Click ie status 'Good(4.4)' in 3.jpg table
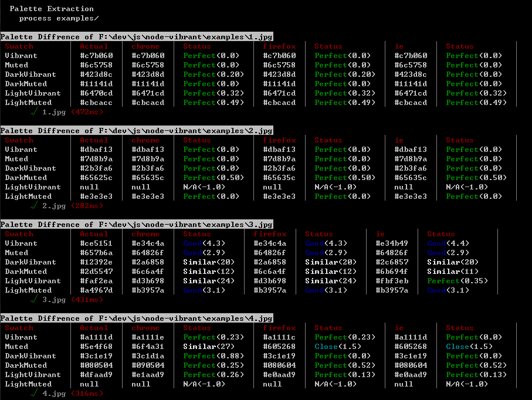This screenshot has width=532, height=400. click(448, 243)
